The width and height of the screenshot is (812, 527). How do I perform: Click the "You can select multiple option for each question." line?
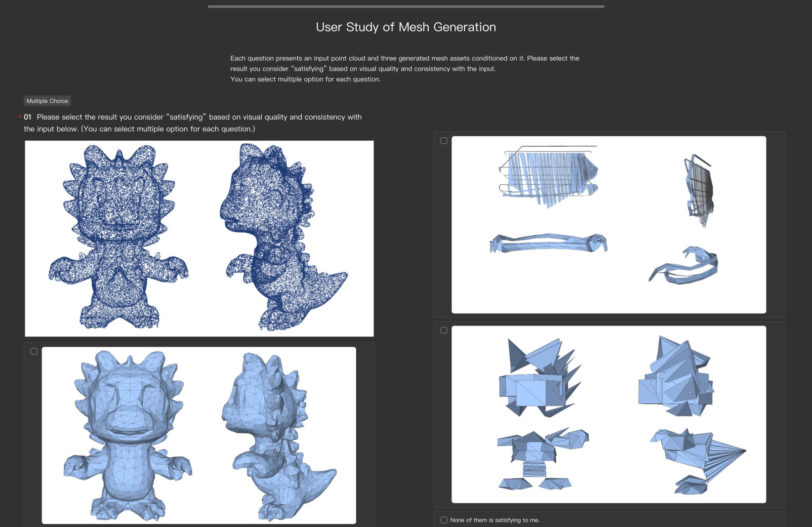(305, 79)
